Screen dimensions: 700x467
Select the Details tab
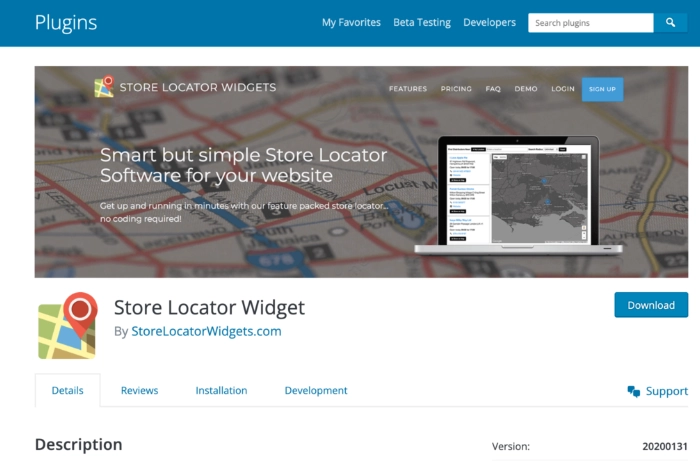pyautogui.click(x=67, y=390)
